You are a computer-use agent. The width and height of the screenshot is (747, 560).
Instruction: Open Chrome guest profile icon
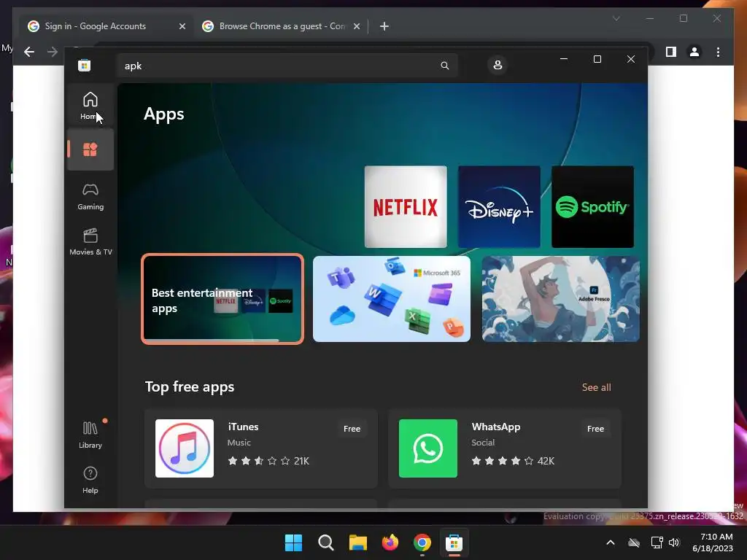pyautogui.click(x=694, y=52)
